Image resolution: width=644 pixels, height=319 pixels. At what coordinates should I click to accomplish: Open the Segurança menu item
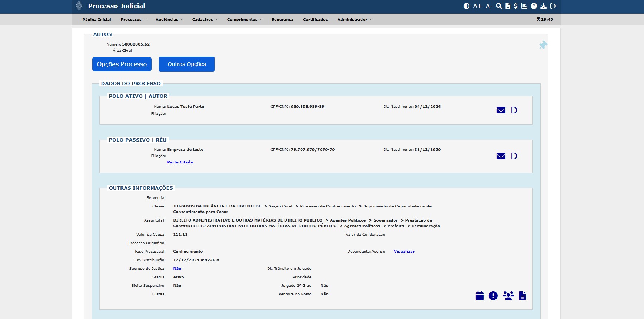pyautogui.click(x=282, y=19)
